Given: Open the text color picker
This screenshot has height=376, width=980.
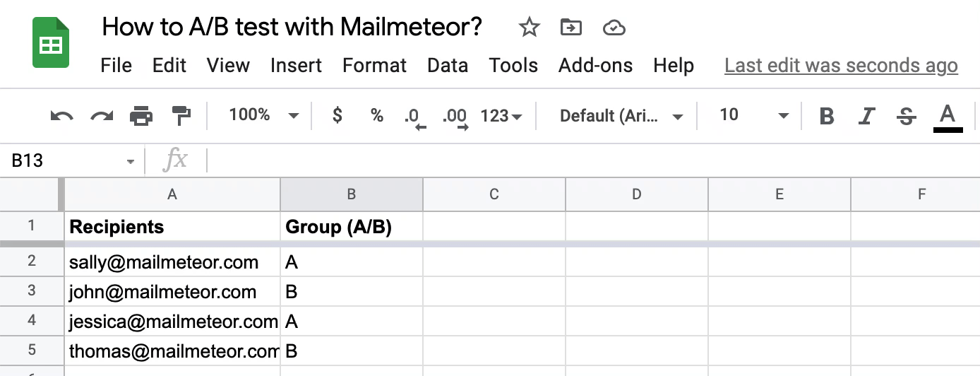Looking at the screenshot, I should click(x=948, y=117).
